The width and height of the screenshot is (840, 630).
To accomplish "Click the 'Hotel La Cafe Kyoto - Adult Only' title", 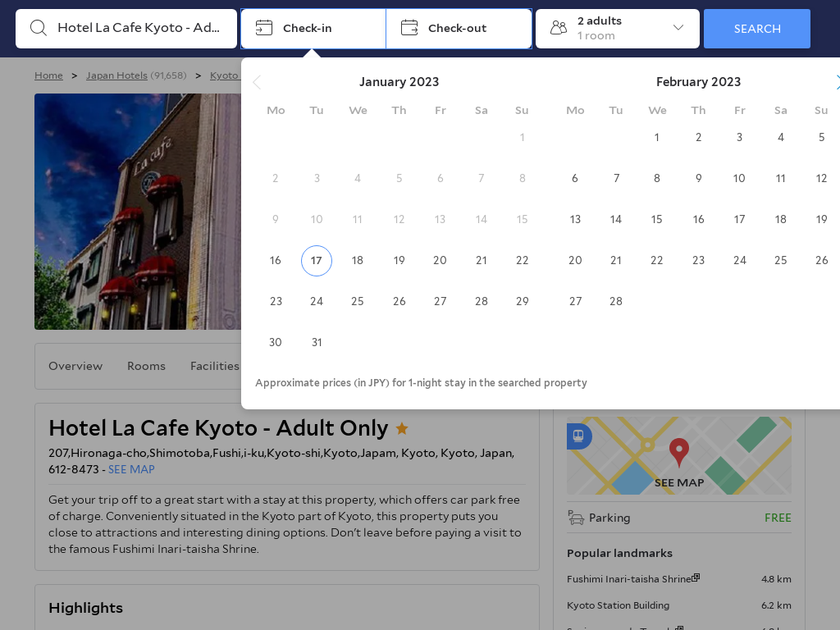I will point(218,428).
